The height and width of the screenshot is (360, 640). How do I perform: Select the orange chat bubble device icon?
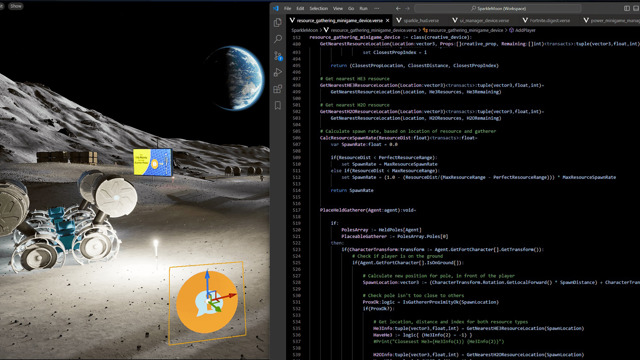pyautogui.click(x=207, y=302)
